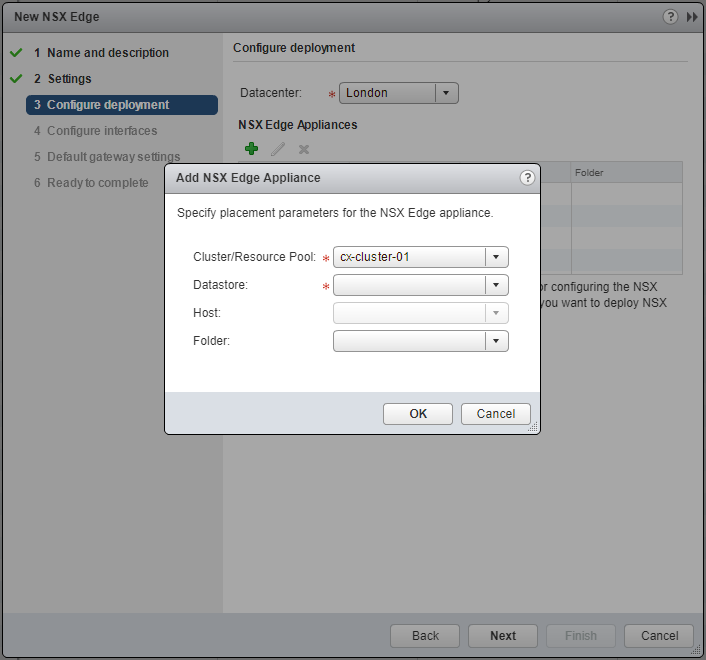Cancel the Add NSX Edge Appliance dialog

(496, 414)
